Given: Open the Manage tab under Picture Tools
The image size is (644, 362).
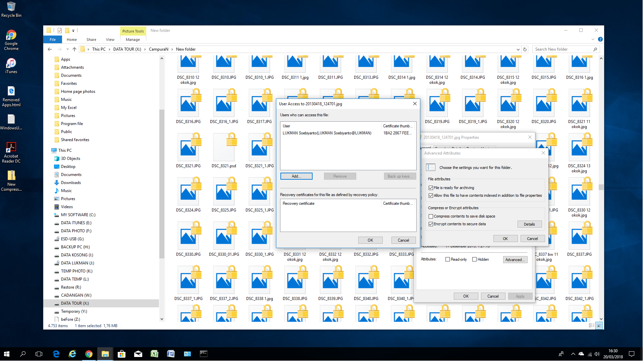Looking at the screenshot, I should click(x=132, y=39).
